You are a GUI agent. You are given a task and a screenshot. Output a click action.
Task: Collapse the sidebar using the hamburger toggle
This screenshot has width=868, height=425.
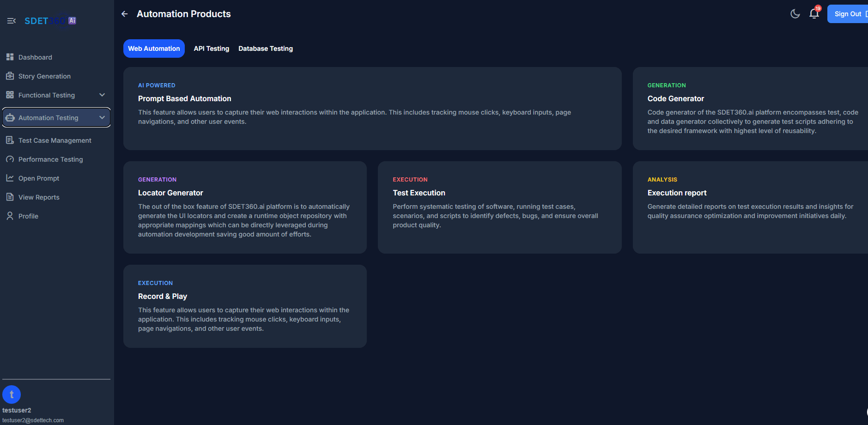(x=11, y=20)
